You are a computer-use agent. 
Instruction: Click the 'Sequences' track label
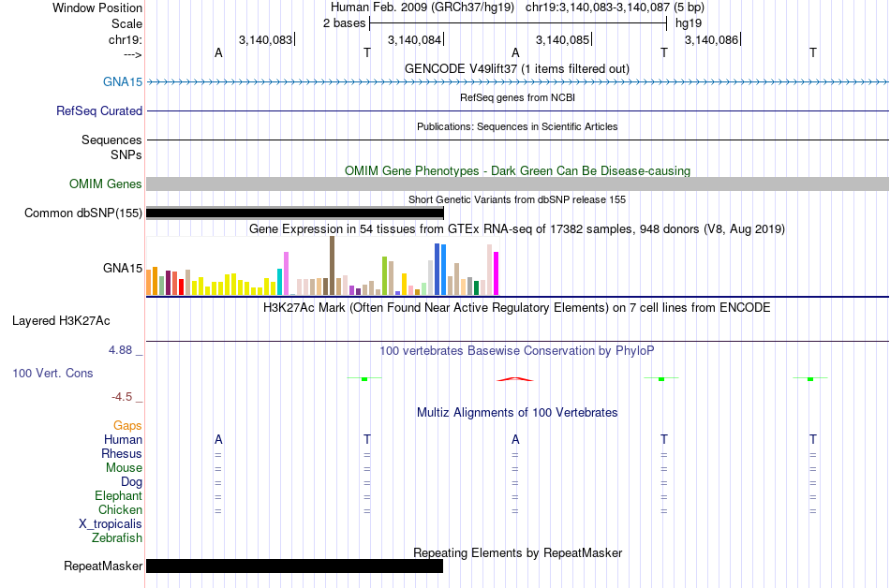point(111,140)
